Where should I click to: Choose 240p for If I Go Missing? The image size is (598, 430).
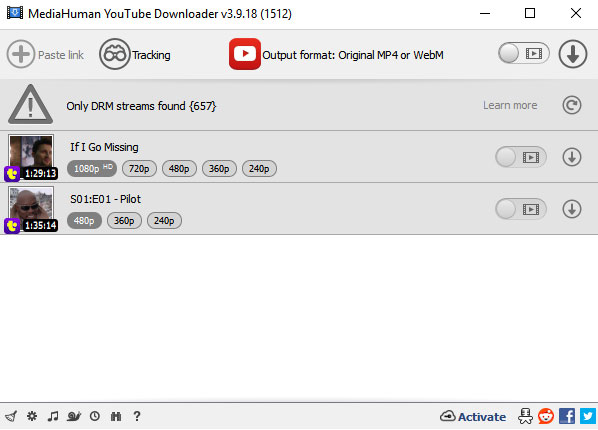coord(259,169)
